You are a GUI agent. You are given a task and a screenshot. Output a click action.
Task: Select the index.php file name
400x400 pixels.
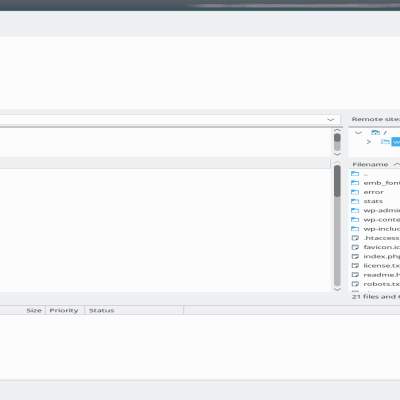[382, 256]
